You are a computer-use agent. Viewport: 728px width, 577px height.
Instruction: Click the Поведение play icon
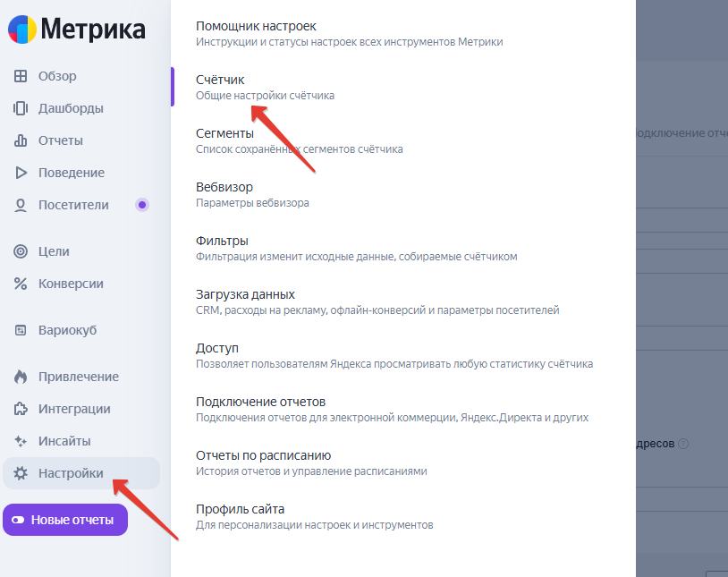21,173
